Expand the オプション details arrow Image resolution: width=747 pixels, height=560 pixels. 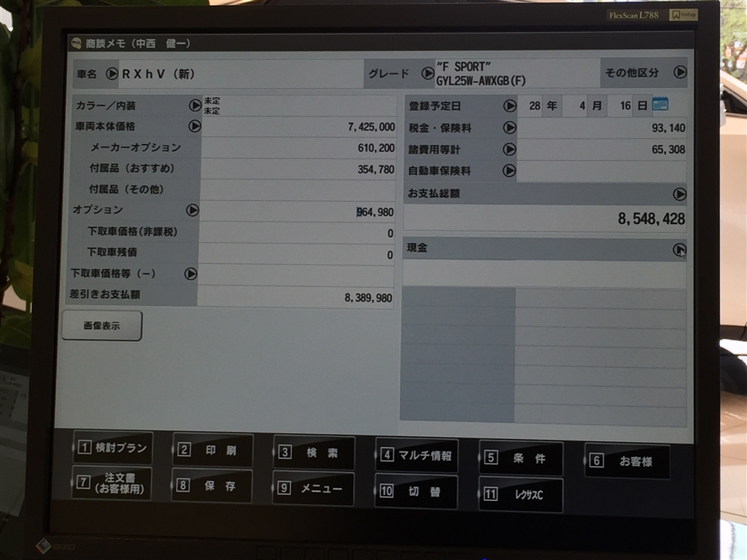pyautogui.click(x=192, y=210)
